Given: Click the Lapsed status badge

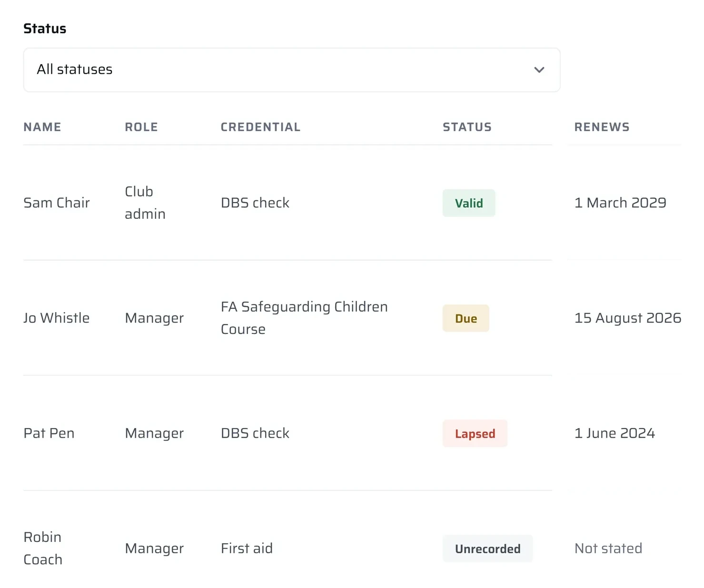Looking at the screenshot, I should pyautogui.click(x=475, y=433).
